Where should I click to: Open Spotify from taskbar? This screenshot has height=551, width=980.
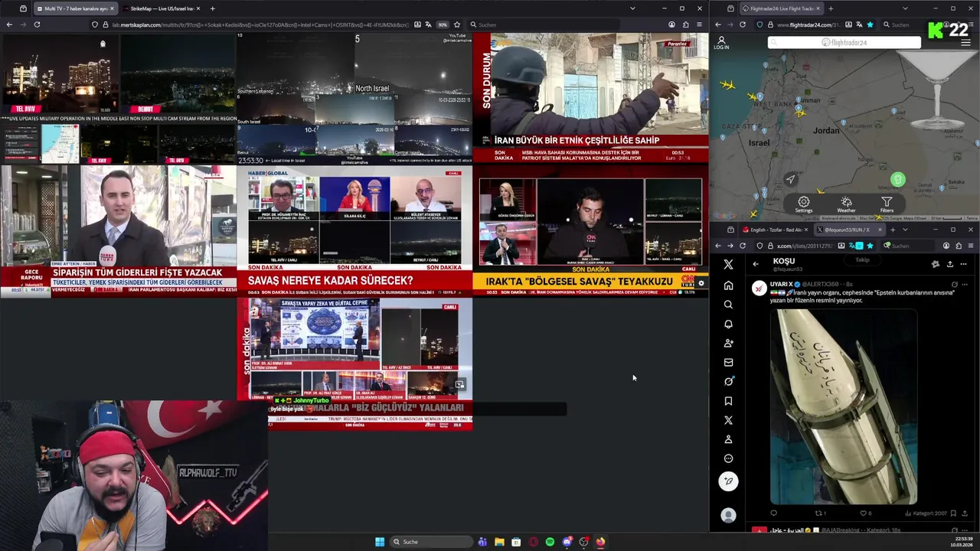point(550,542)
